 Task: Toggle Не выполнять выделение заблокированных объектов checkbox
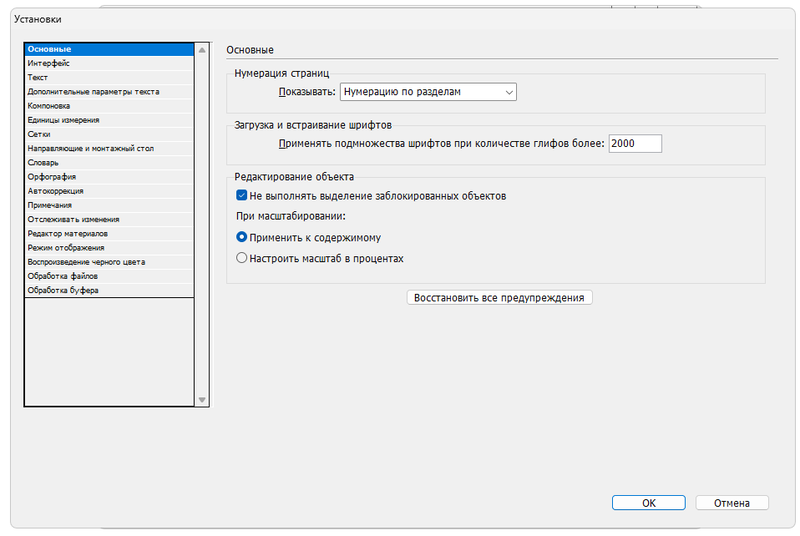click(242, 195)
